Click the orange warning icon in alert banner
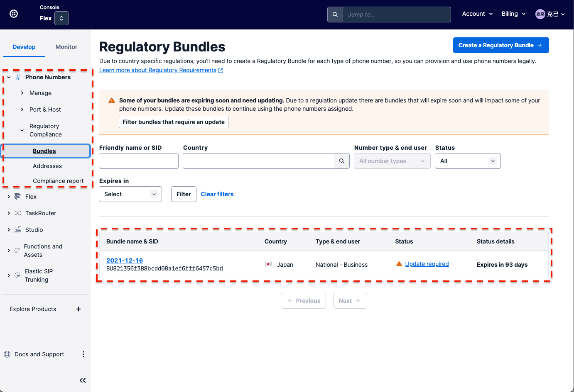 click(112, 100)
